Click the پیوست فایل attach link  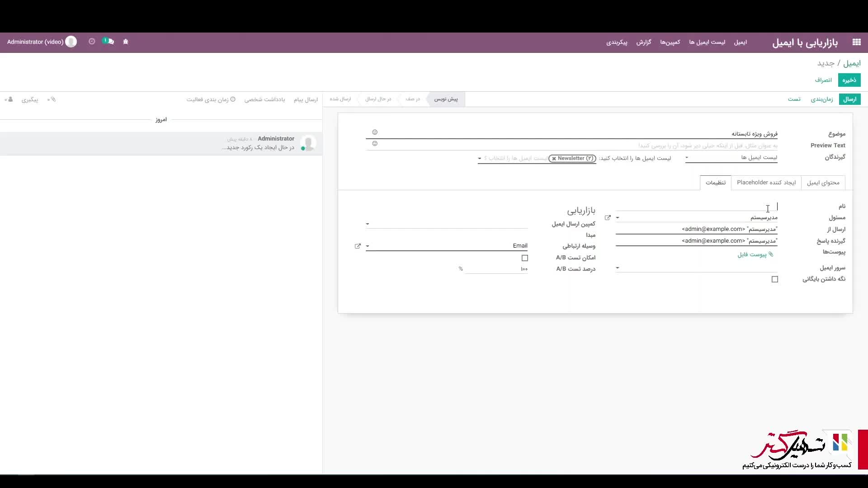tap(755, 255)
